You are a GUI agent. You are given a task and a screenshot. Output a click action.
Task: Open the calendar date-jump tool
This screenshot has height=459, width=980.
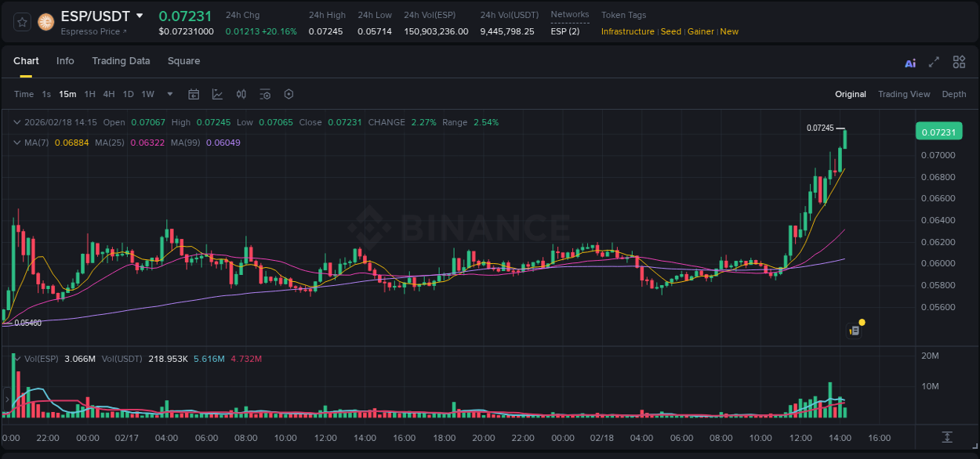coord(194,94)
